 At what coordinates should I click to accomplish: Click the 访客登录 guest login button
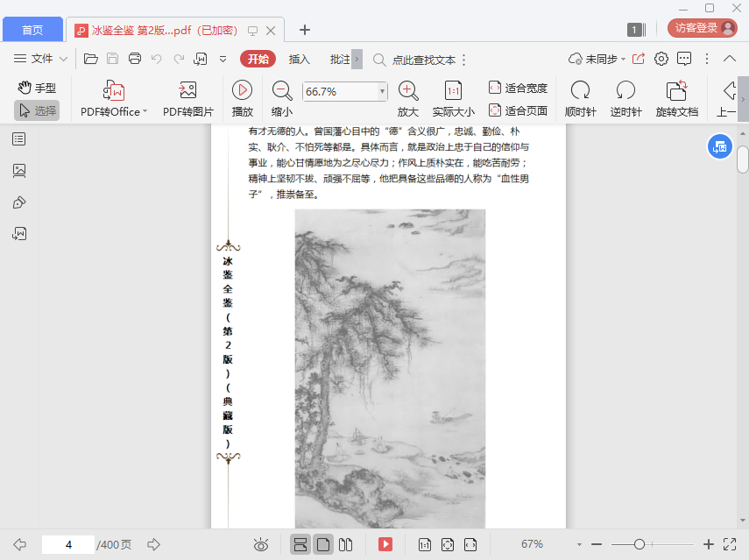click(x=703, y=28)
